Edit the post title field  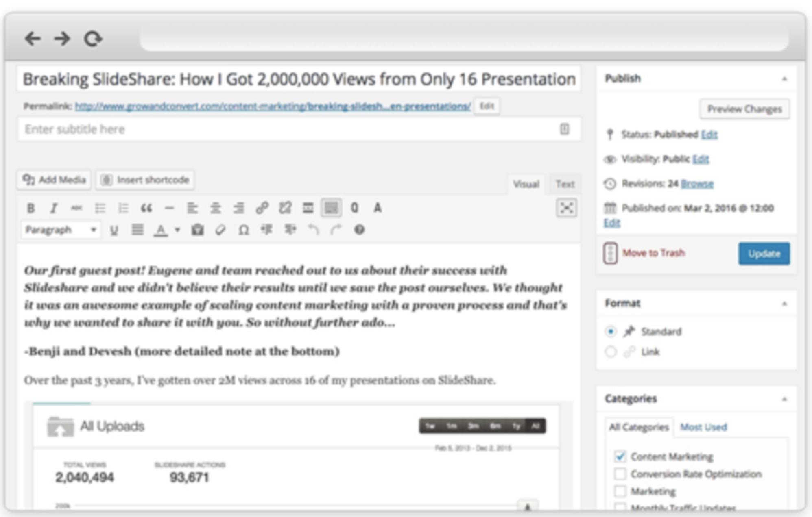tap(299, 79)
